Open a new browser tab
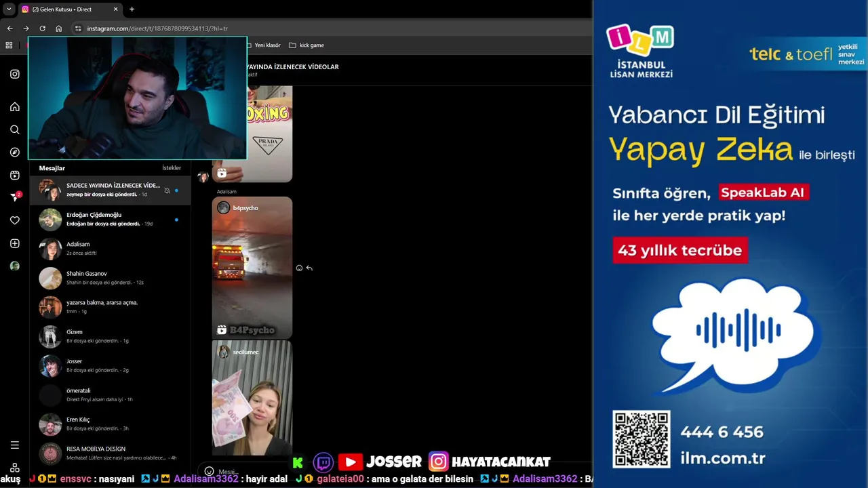 coord(132,9)
